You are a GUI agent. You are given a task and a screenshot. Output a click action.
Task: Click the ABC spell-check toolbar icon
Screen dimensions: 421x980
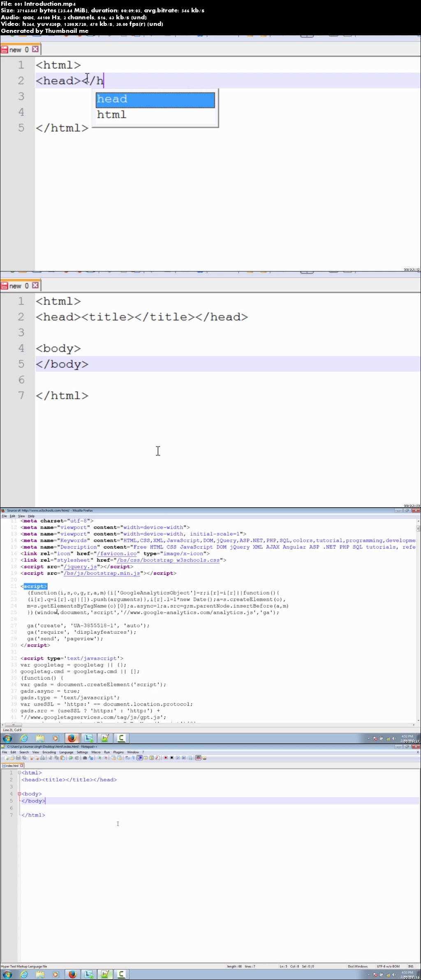point(198,758)
